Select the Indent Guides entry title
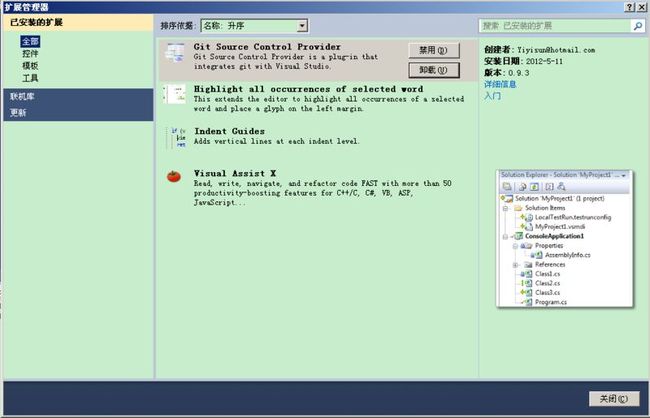The image size is (650, 418). (229, 131)
